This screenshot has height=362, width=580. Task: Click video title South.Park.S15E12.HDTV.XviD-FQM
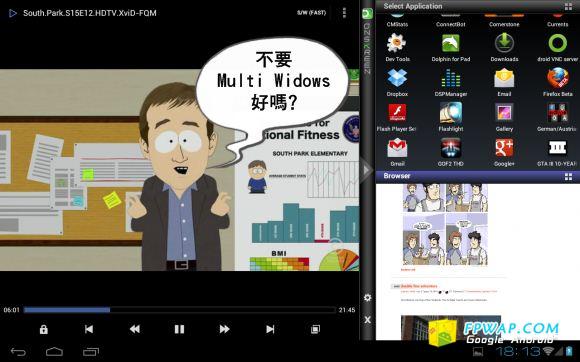click(x=90, y=13)
